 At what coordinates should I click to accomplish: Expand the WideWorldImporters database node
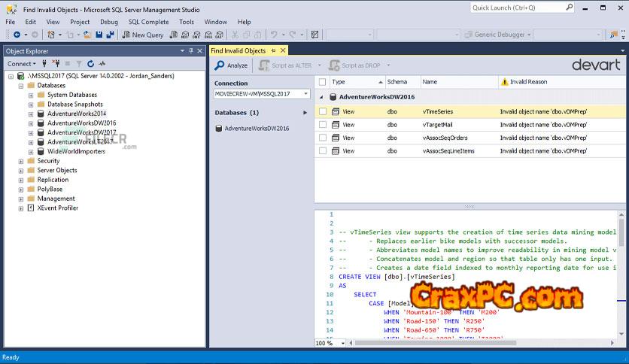[30, 151]
